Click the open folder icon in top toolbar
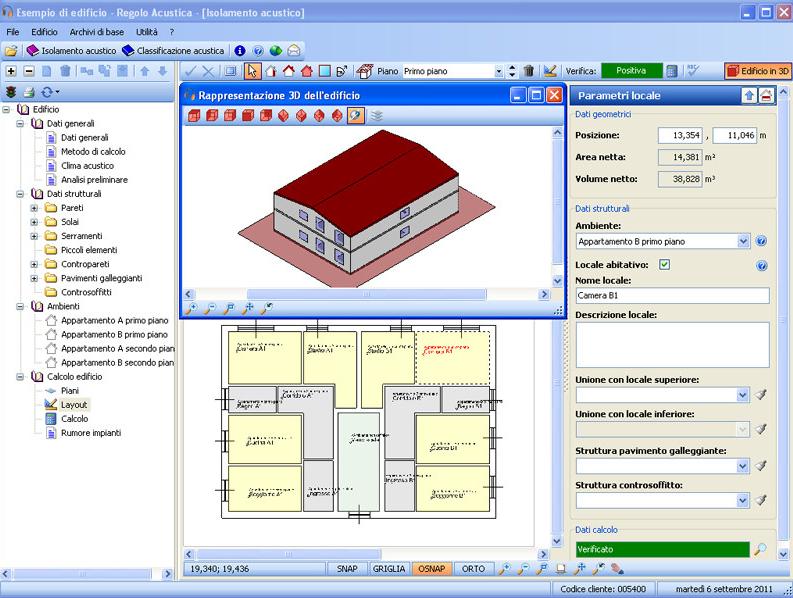 (x=11, y=50)
